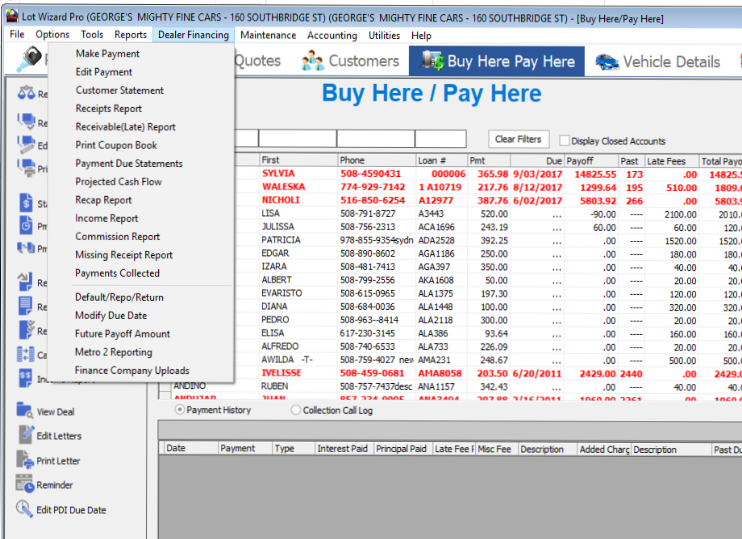
Task: Open Income Report menu entry
Action: coord(106,218)
